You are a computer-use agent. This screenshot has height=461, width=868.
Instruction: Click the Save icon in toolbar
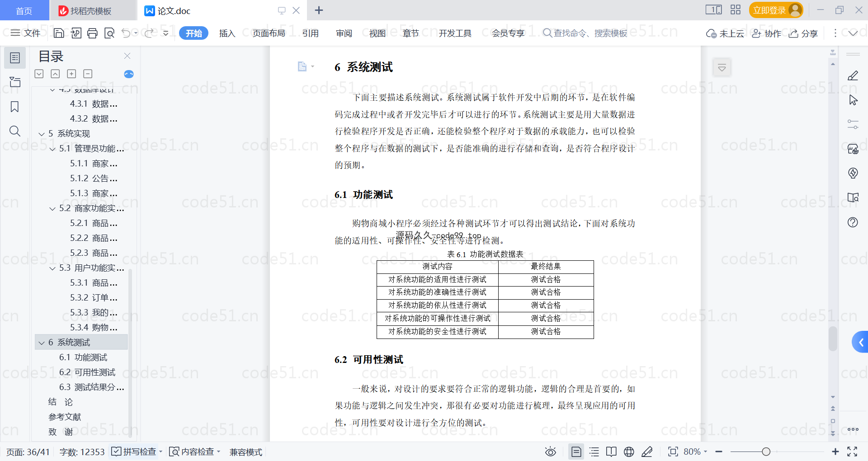59,33
